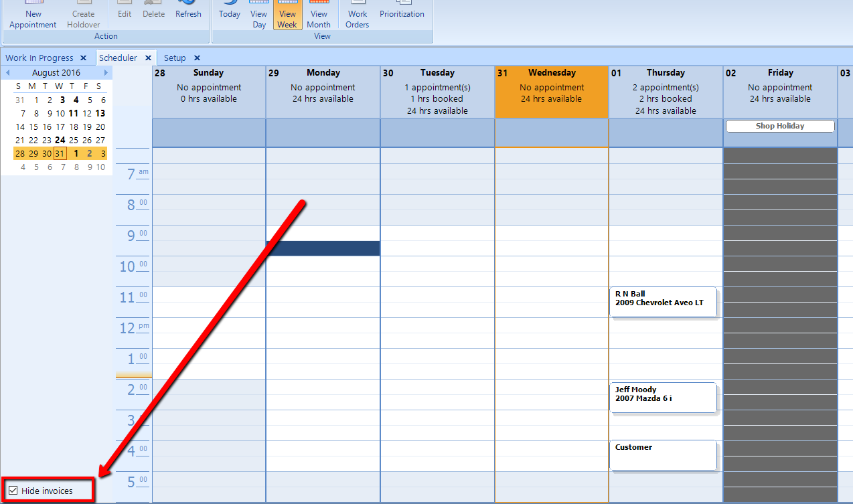Close the Scheduler tab
Image resolution: width=853 pixels, height=504 pixels.
(x=149, y=58)
